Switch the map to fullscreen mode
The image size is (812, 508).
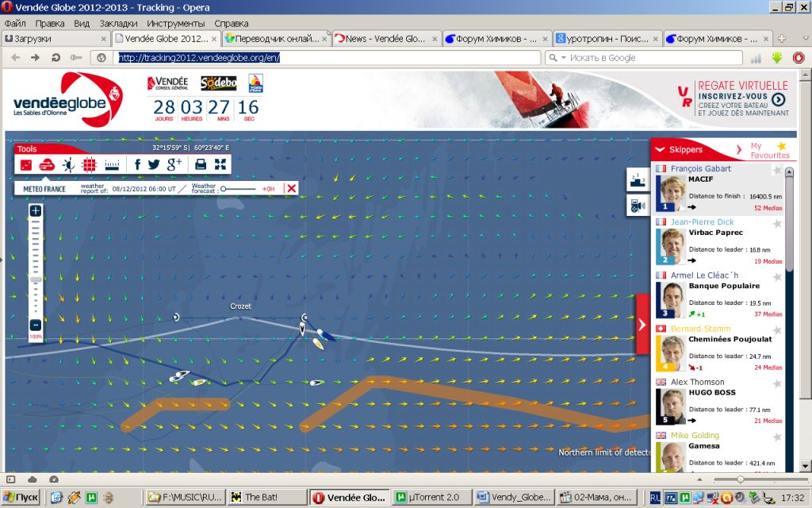coord(220,164)
